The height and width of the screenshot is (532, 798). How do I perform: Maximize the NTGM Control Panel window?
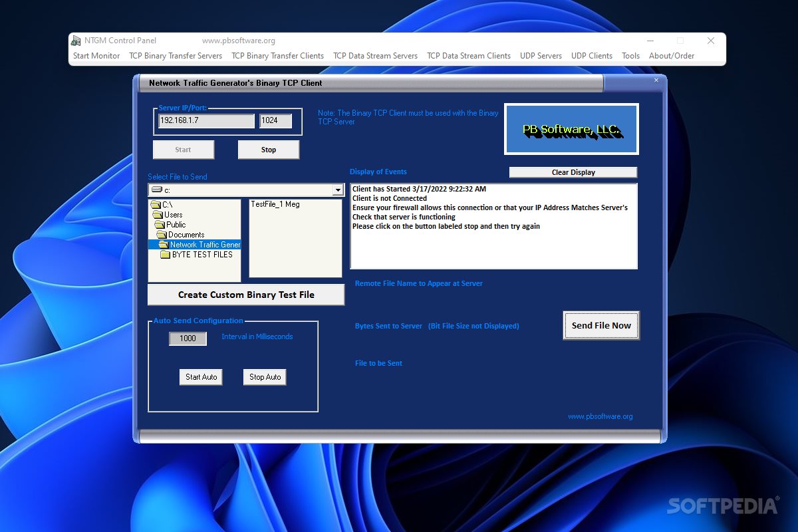[680, 41]
